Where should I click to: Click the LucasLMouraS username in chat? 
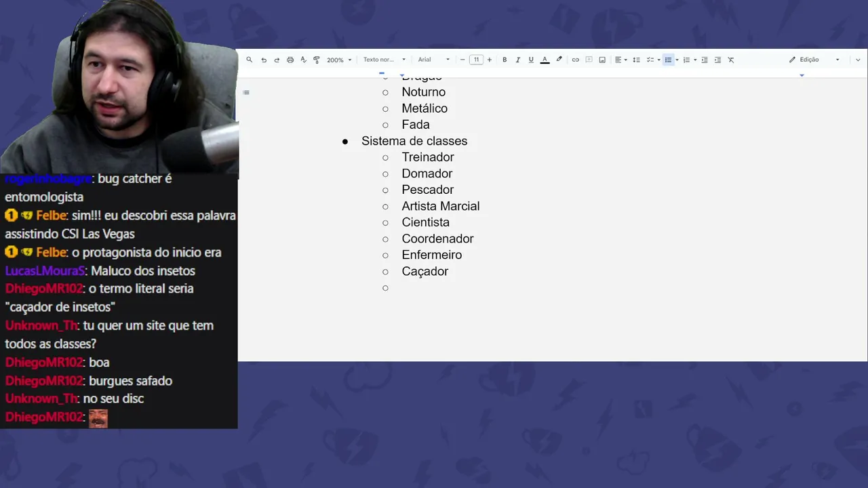[45, 271]
